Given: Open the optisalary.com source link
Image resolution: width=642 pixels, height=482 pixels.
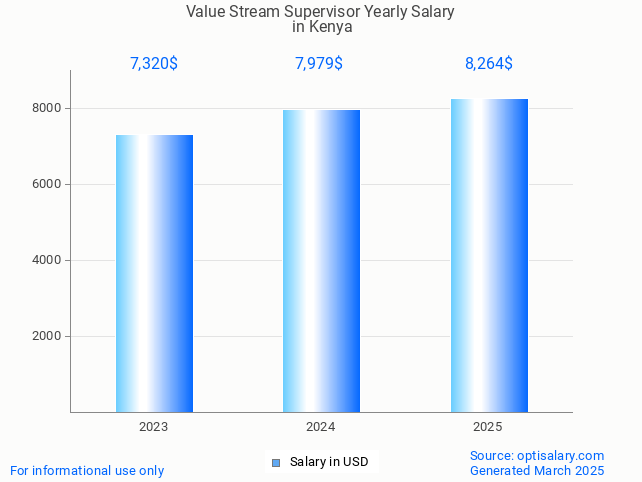Looking at the screenshot, I should pos(537,456).
